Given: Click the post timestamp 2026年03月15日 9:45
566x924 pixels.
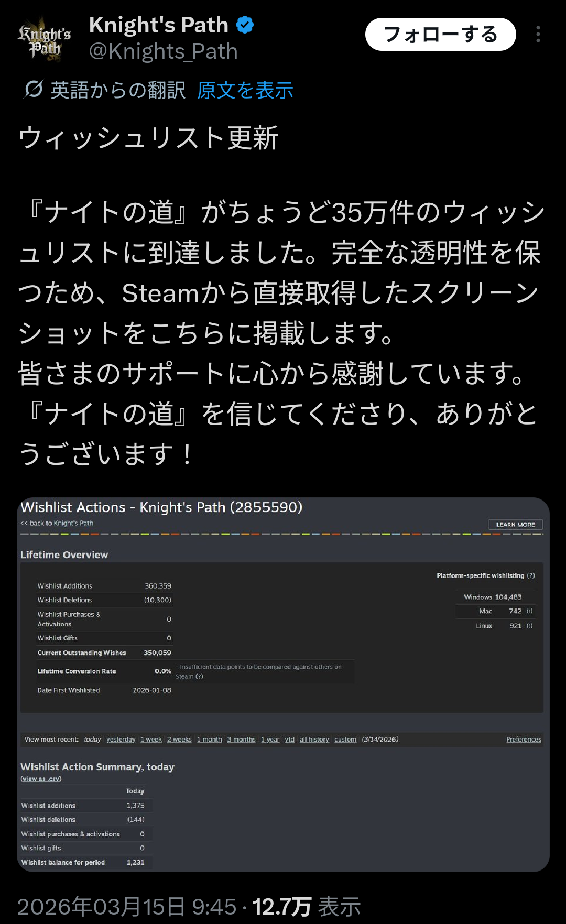Looking at the screenshot, I should [127, 907].
